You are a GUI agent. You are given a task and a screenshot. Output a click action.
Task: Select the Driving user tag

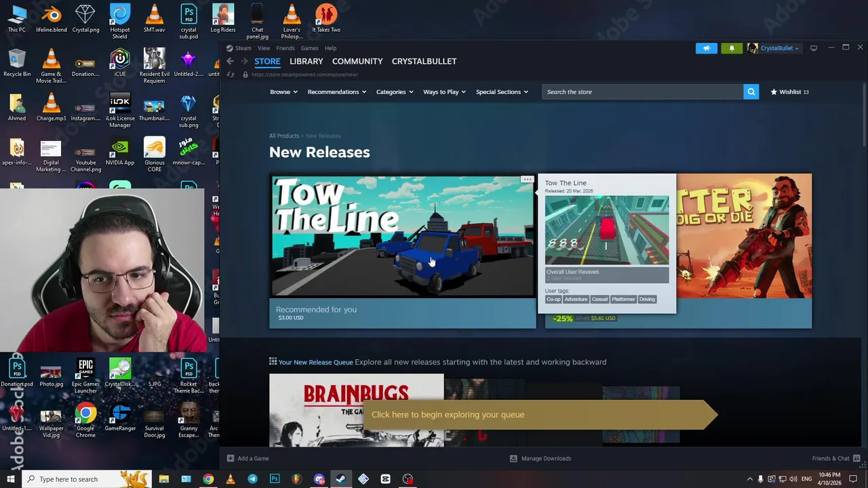click(647, 299)
